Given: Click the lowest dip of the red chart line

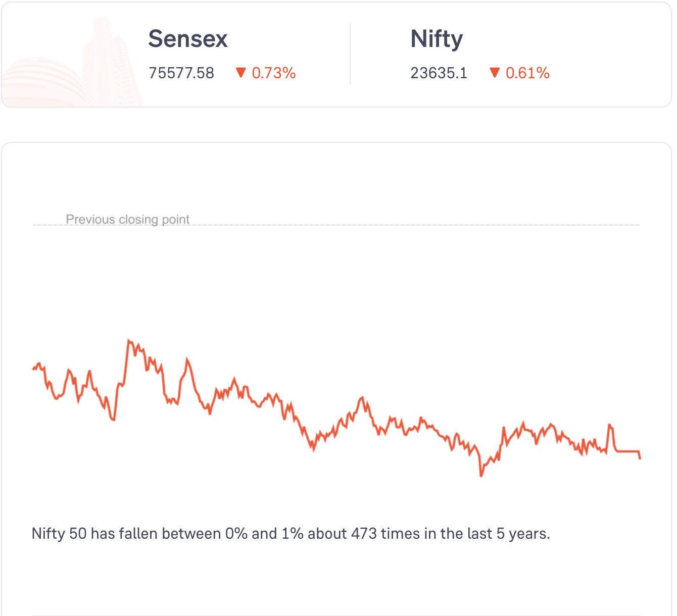Looking at the screenshot, I should [x=481, y=475].
